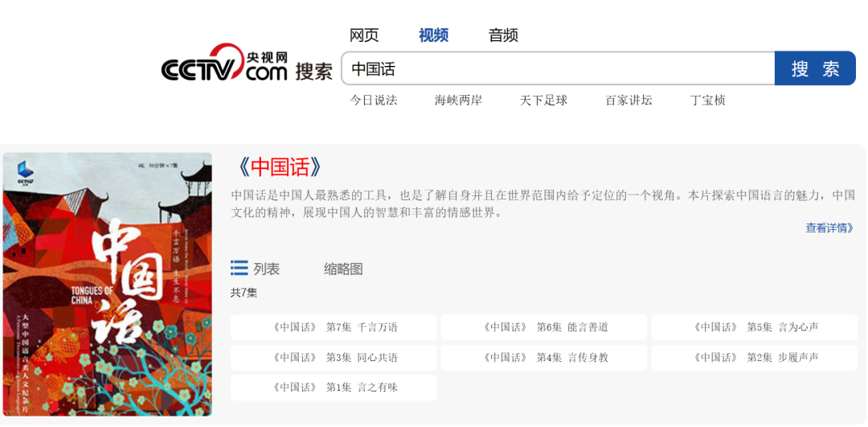Click the search box containing 中国话
The width and height of the screenshot is (868, 427).
(558, 69)
